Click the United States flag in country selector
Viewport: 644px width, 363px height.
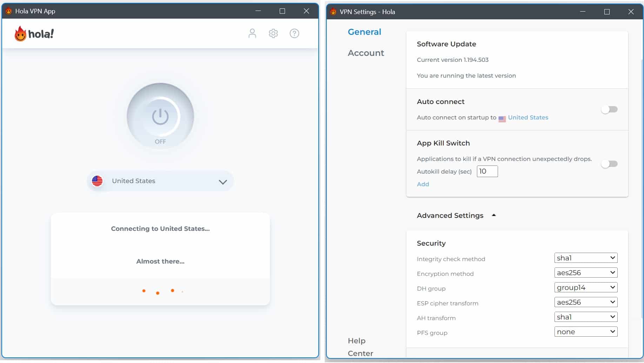97,181
